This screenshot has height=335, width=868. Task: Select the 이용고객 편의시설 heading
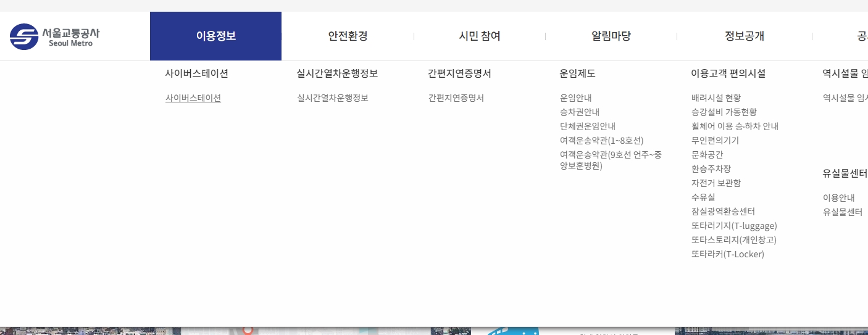728,73
